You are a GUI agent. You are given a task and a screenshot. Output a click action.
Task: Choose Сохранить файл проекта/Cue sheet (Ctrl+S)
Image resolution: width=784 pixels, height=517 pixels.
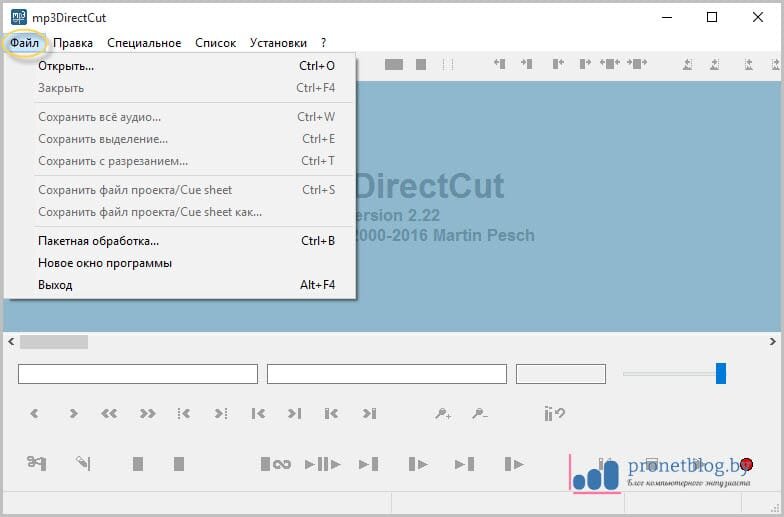pos(180,190)
